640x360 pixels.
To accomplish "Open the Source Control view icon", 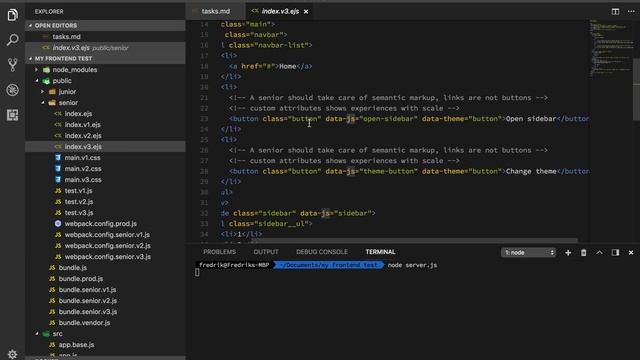I will coord(12,65).
